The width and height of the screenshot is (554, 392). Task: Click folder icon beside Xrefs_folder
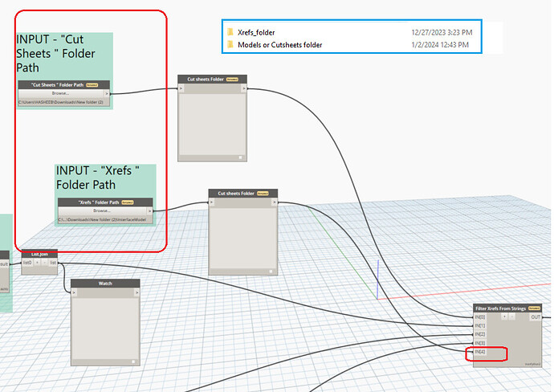[x=230, y=32]
